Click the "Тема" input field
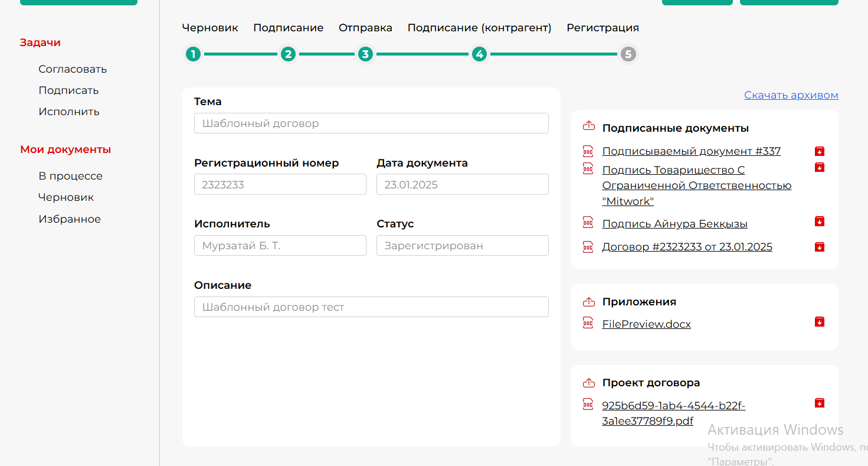The image size is (868, 466). pyautogui.click(x=371, y=123)
